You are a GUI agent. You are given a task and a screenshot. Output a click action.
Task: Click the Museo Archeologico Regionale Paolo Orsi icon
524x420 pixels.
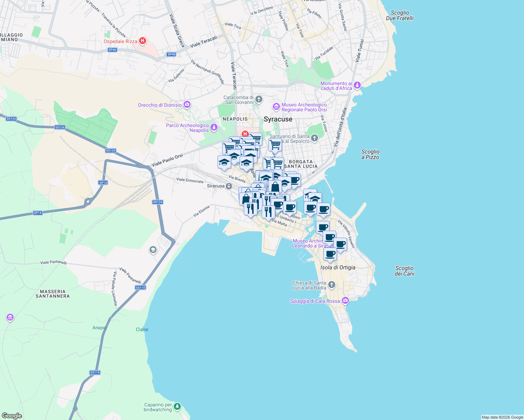tap(276, 106)
